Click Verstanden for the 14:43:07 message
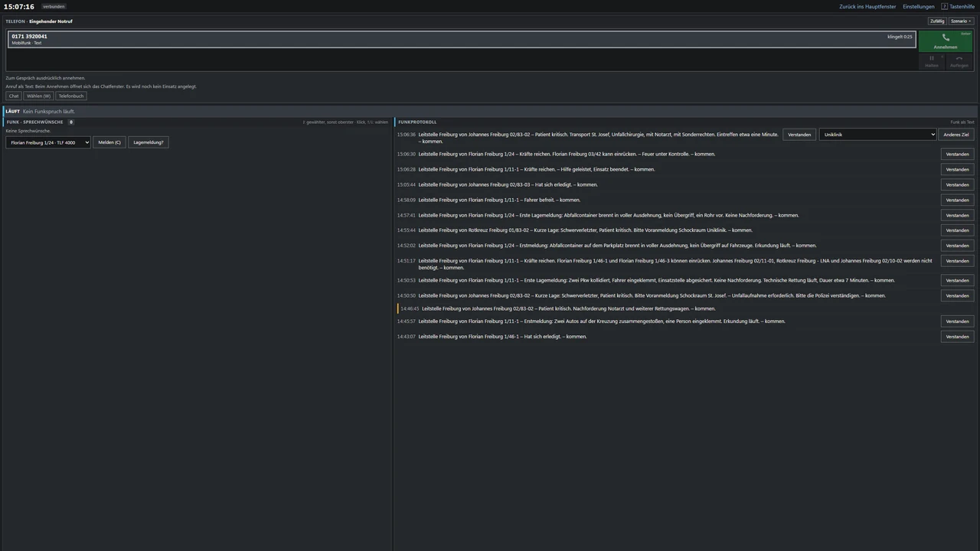980x551 pixels. click(957, 337)
